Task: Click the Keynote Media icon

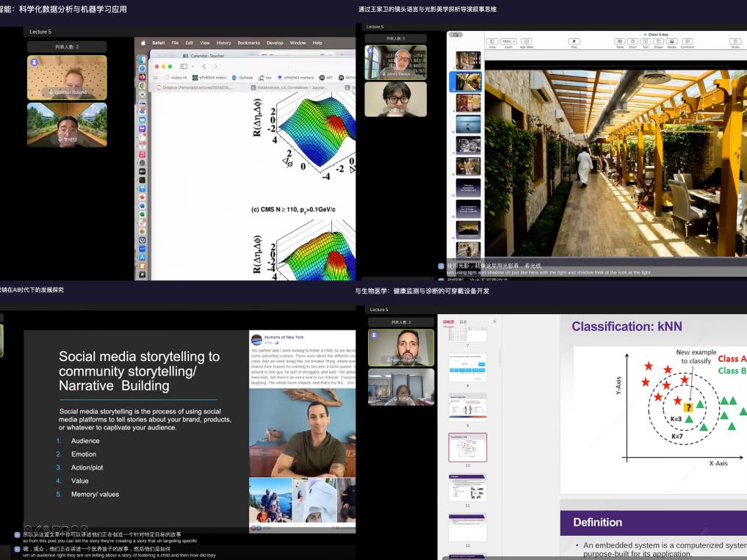Action: click(672, 42)
